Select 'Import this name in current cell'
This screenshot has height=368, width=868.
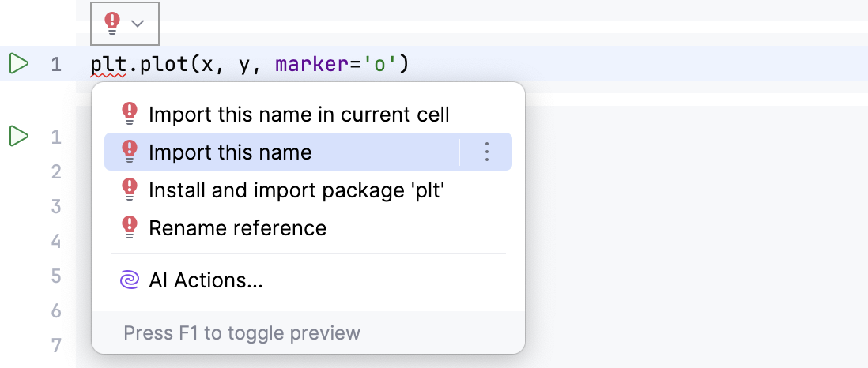pos(299,115)
